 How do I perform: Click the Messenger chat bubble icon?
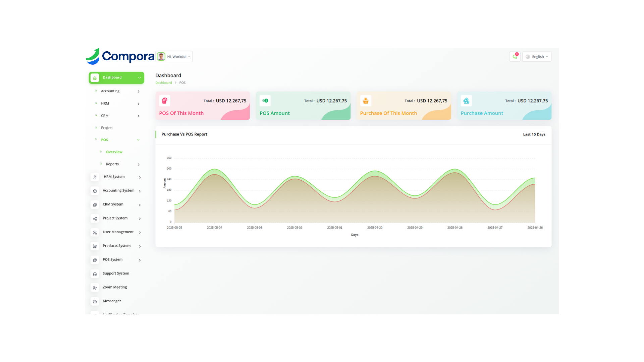95,302
